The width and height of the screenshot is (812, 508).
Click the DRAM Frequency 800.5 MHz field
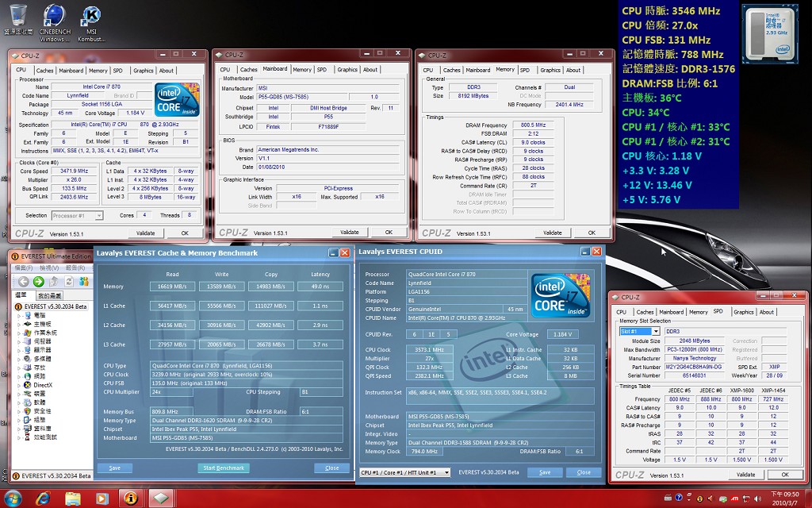[534, 125]
